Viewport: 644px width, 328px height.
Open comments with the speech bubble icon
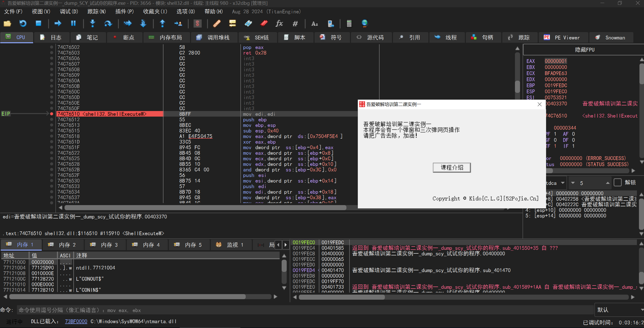pyautogui.click(x=232, y=24)
